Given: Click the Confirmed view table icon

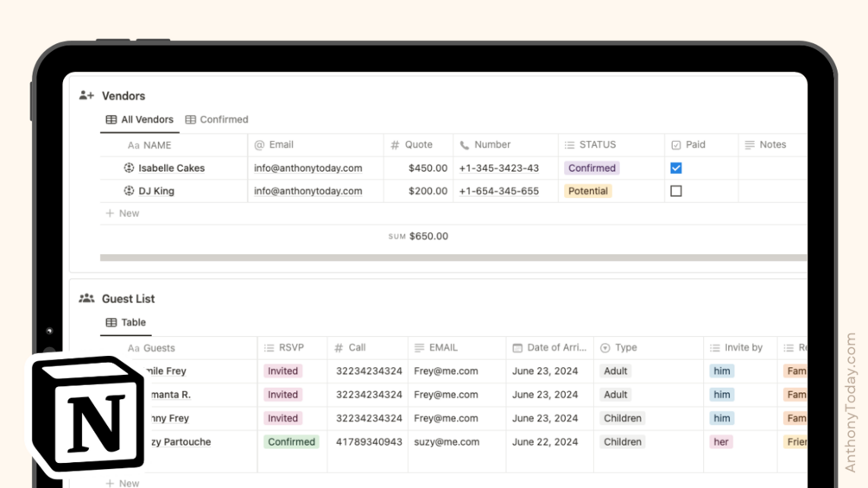Looking at the screenshot, I should pos(190,119).
